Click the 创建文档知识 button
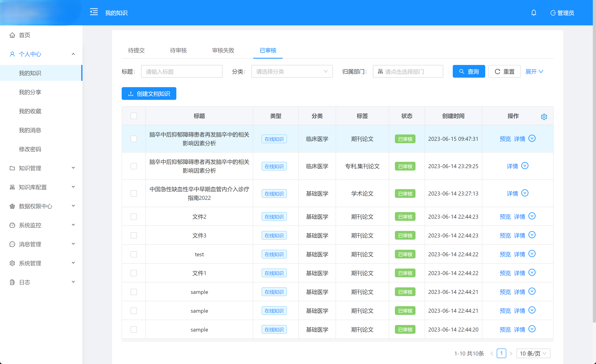The height and width of the screenshot is (364, 596). (x=149, y=93)
